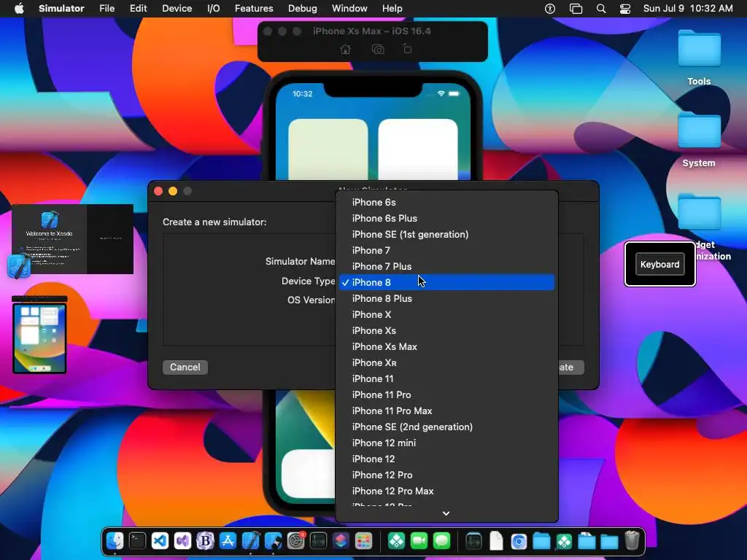Select iPhone 11 Pro entry
Screen dimensions: 747x560
446,394
